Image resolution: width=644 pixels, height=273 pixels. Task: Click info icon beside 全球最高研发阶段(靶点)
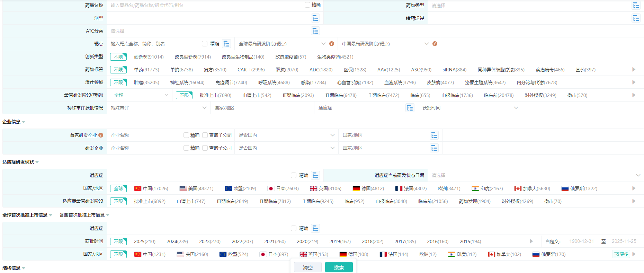pos(332,44)
